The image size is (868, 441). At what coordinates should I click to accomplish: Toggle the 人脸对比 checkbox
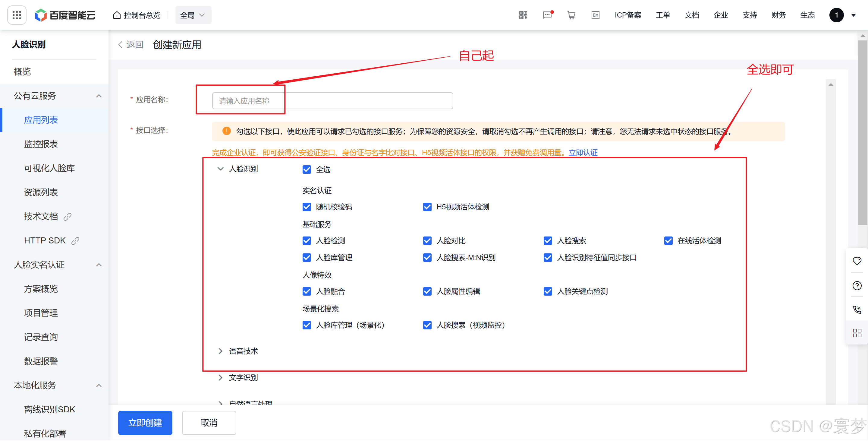[427, 241]
